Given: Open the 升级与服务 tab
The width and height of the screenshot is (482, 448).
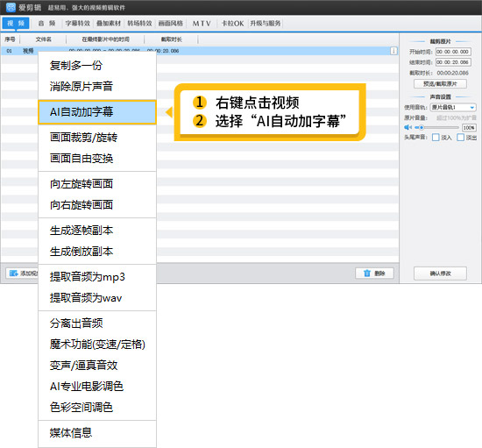Looking at the screenshot, I should (x=266, y=24).
